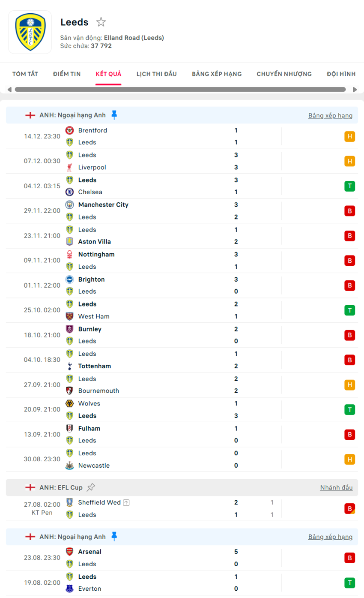The width and height of the screenshot is (364, 598).
Task: Click the Manchester City team crest
Action: tap(69, 205)
